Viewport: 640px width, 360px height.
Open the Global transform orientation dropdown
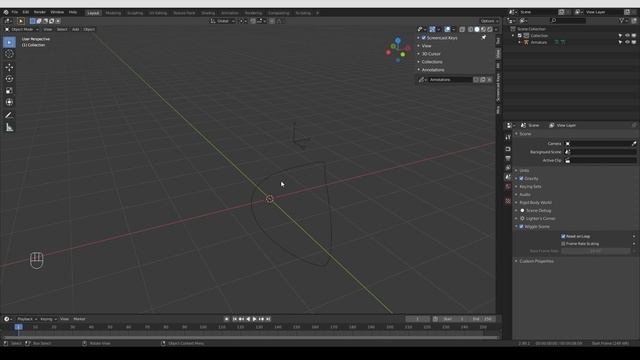223,21
